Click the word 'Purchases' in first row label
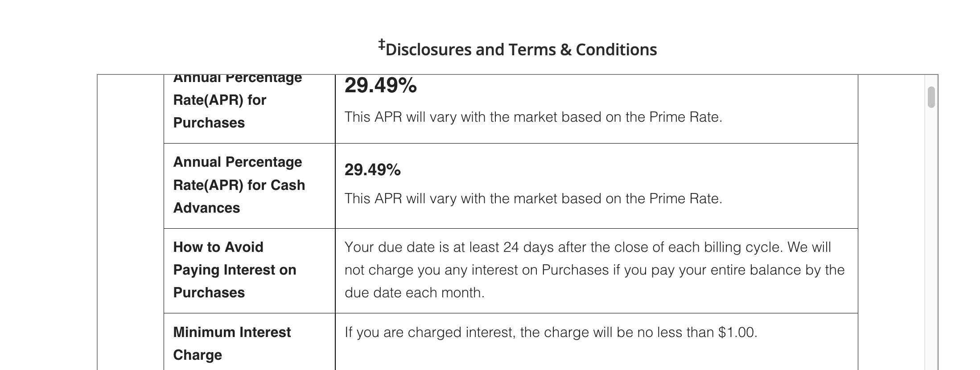980x370 pixels. tap(209, 123)
